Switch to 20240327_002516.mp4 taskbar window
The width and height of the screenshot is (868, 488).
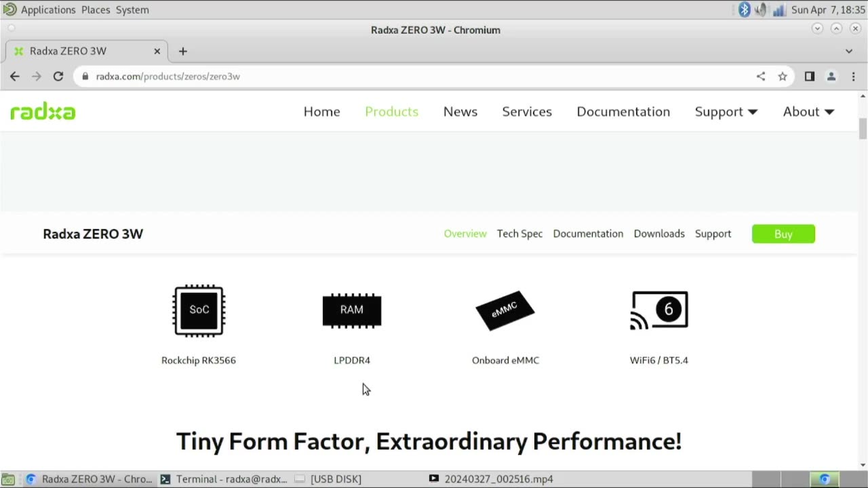492,479
